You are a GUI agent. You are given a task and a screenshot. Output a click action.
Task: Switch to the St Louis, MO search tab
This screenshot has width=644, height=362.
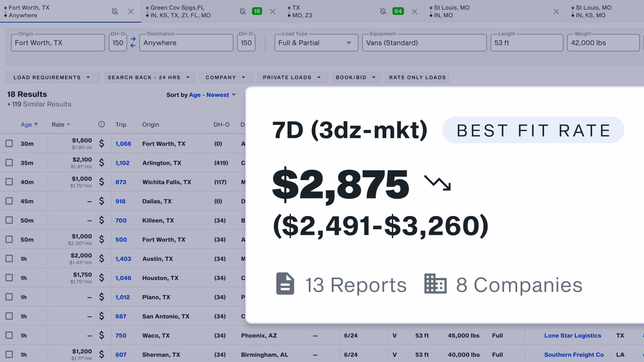coord(453,11)
